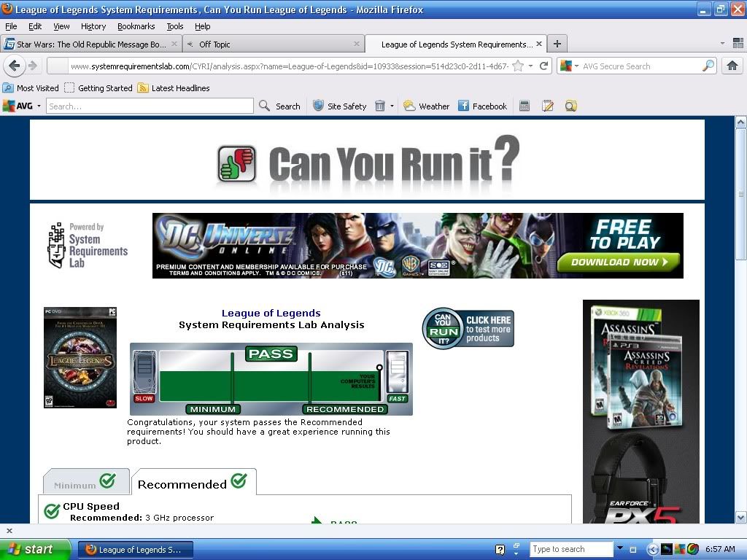Click the vertical scrollbar thumb

click(x=741, y=194)
